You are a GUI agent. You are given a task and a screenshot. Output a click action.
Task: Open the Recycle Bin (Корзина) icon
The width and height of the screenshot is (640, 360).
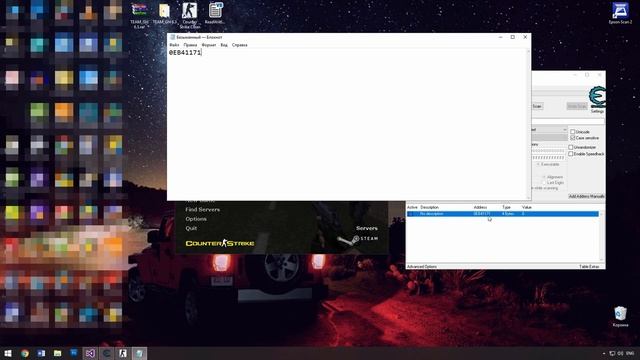(x=620, y=316)
